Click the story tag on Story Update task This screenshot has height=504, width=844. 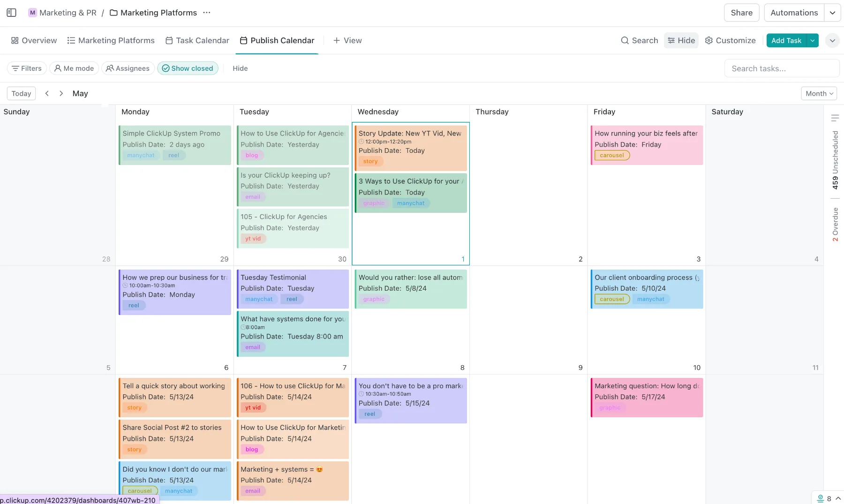(x=370, y=161)
